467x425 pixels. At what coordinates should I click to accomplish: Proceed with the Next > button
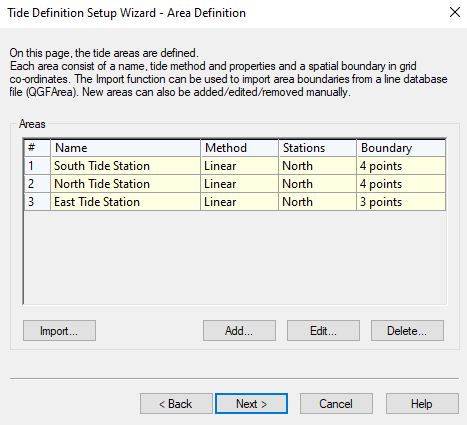[251, 404]
